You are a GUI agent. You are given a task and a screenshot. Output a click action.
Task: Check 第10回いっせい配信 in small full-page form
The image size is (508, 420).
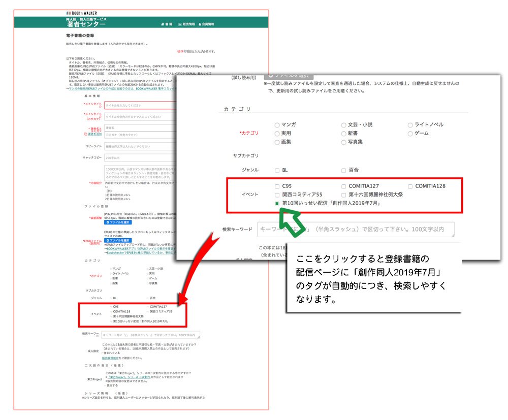111,321
